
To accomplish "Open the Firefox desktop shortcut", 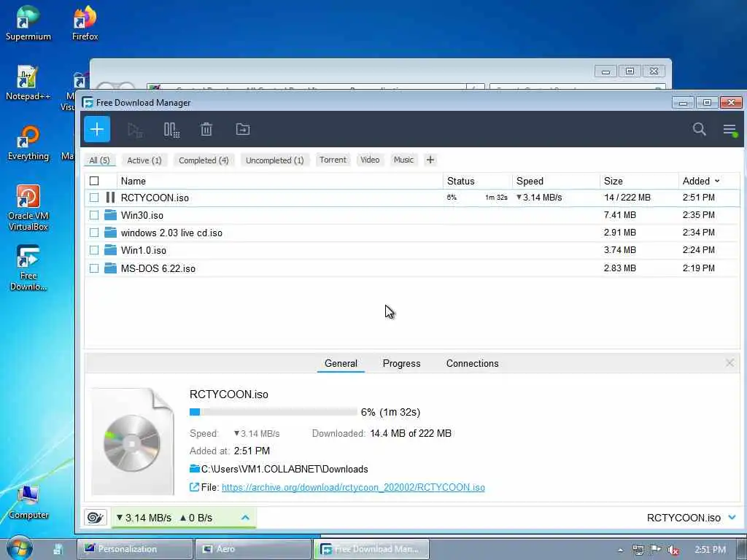I will click(85, 23).
